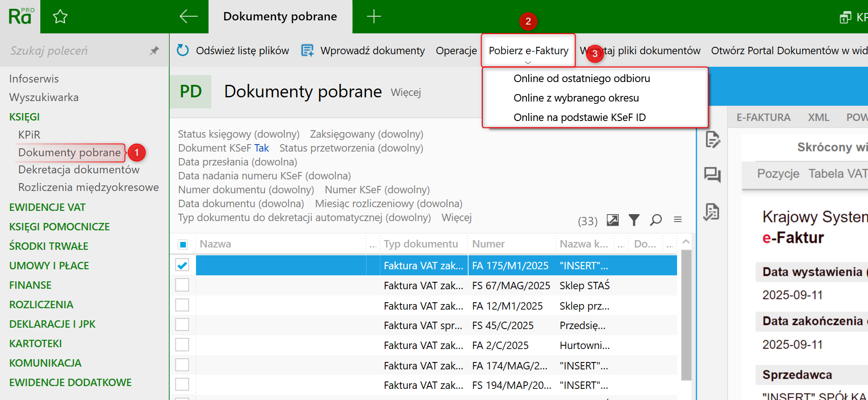The width and height of the screenshot is (868, 400).
Task: Expand the ŚRODKI TRWAŁE section
Action: point(49,246)
